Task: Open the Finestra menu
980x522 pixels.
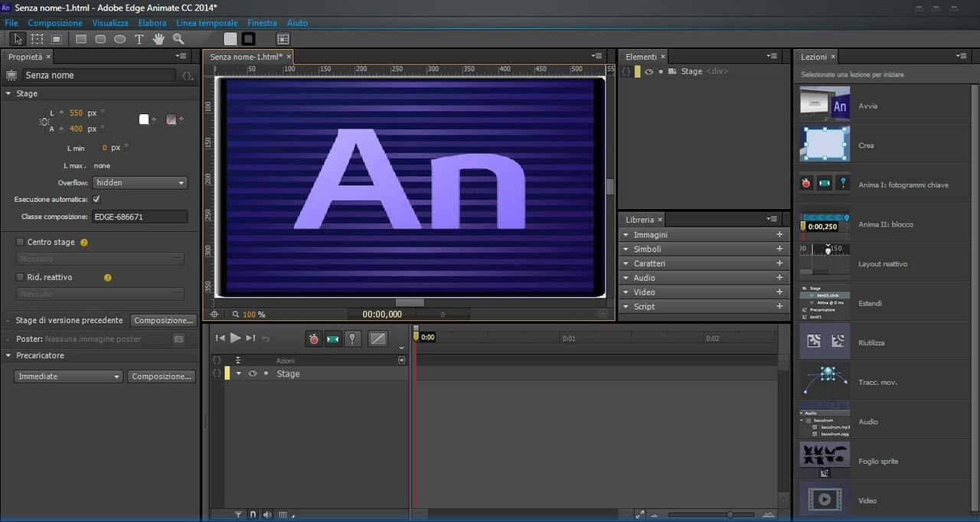Action: [x=262, y=23]
